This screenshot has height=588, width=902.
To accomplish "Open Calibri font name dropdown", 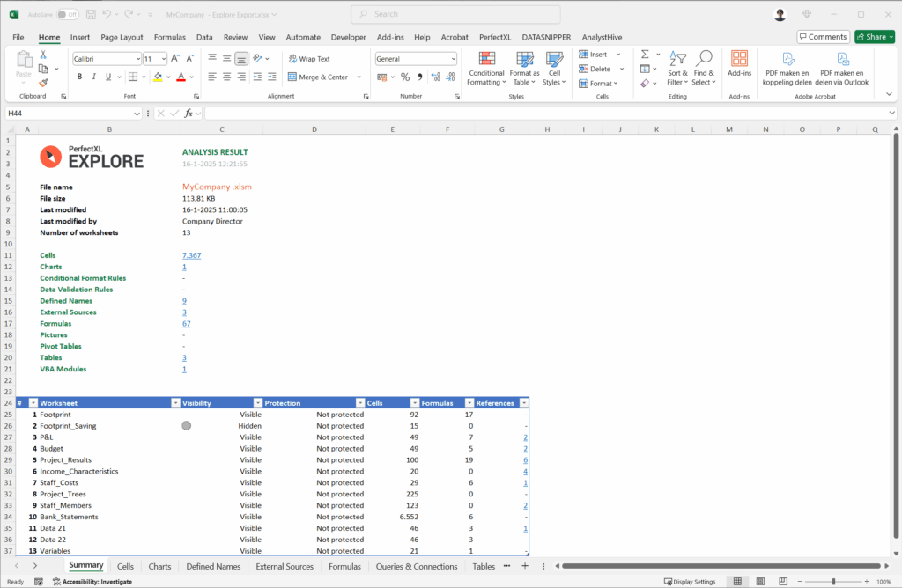I will click(x=138, y=59).
